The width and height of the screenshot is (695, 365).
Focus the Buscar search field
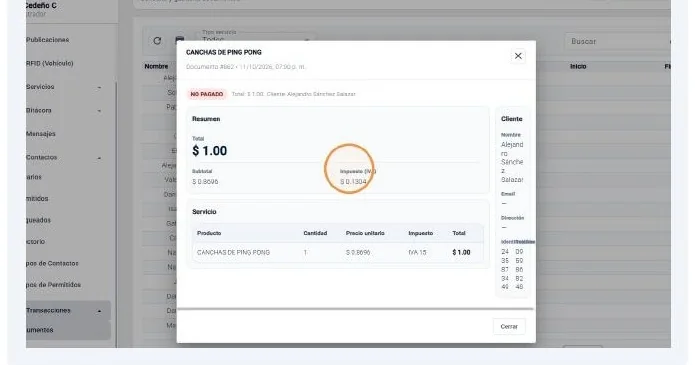[x=618, y=41]
